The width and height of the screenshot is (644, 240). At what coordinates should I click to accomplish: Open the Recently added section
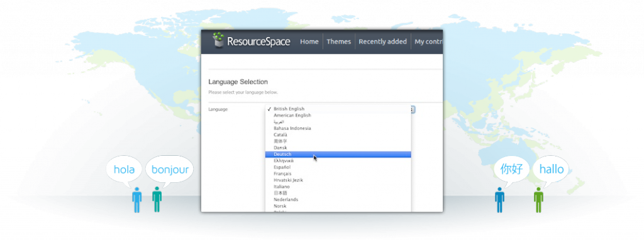click(x=382, y=41)
